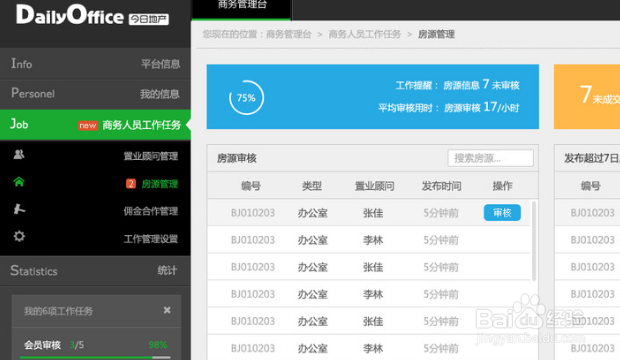620x360 pixels.
Task: Click 商务管理台 in the breadcrumb
Action: pyautogui.click(x=289, y=34)
